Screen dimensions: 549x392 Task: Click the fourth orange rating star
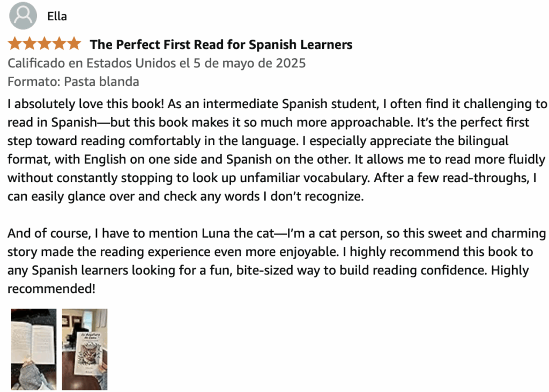point(58,44)
